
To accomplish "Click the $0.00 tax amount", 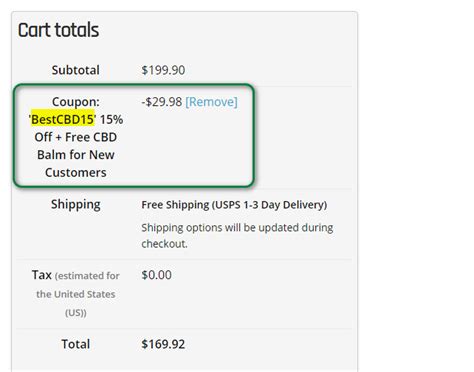I will (x=156, y=275).
